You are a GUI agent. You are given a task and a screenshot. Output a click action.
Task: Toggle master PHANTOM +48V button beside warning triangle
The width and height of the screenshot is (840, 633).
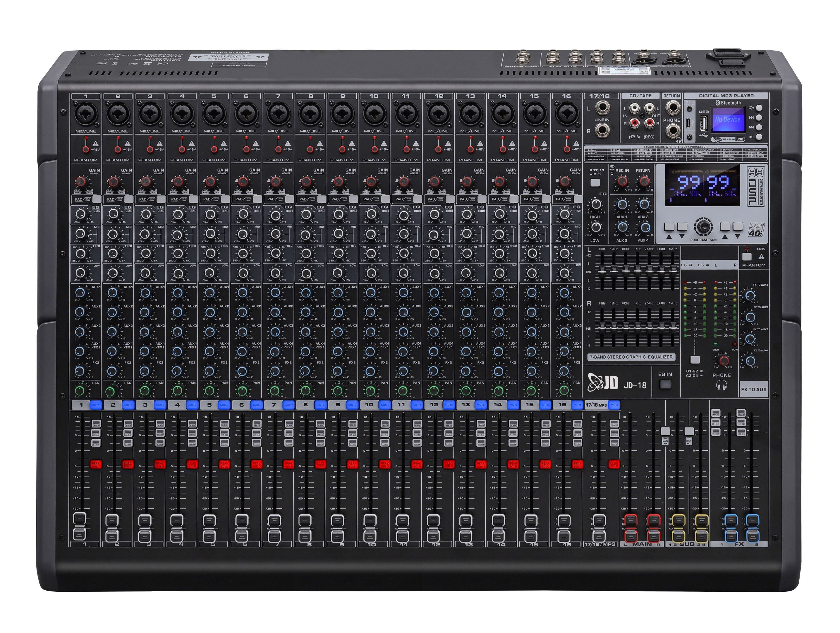[747, 256]
